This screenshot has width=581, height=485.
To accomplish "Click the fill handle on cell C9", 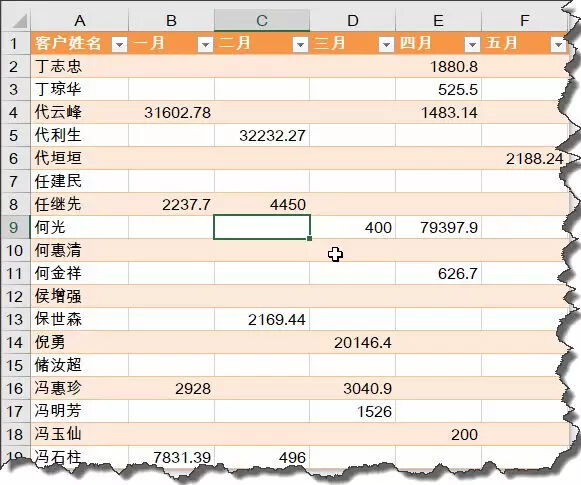I will point(310,239).
